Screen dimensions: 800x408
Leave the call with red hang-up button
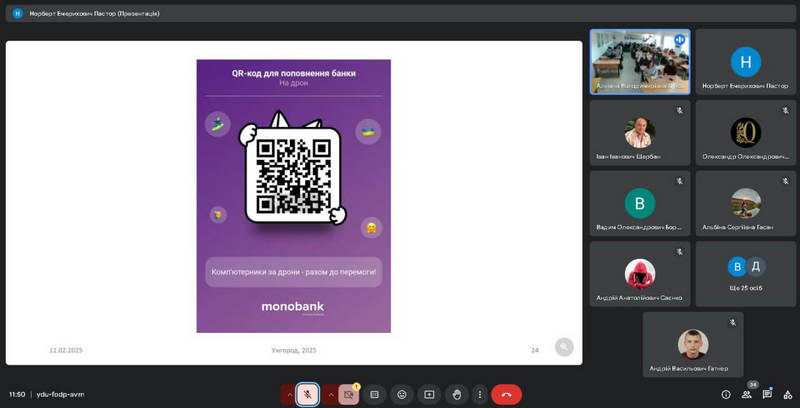coord(506,394)
